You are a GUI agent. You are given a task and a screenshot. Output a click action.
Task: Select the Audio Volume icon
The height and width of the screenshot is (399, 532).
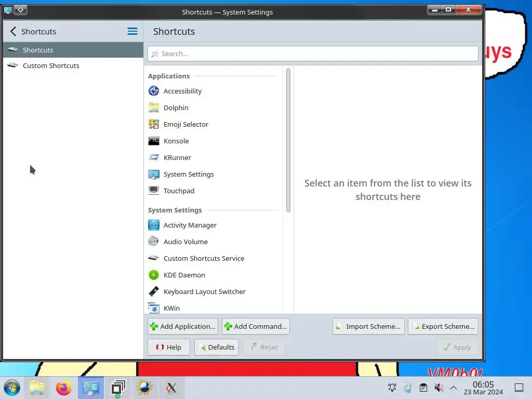click(x=154, y=242)
